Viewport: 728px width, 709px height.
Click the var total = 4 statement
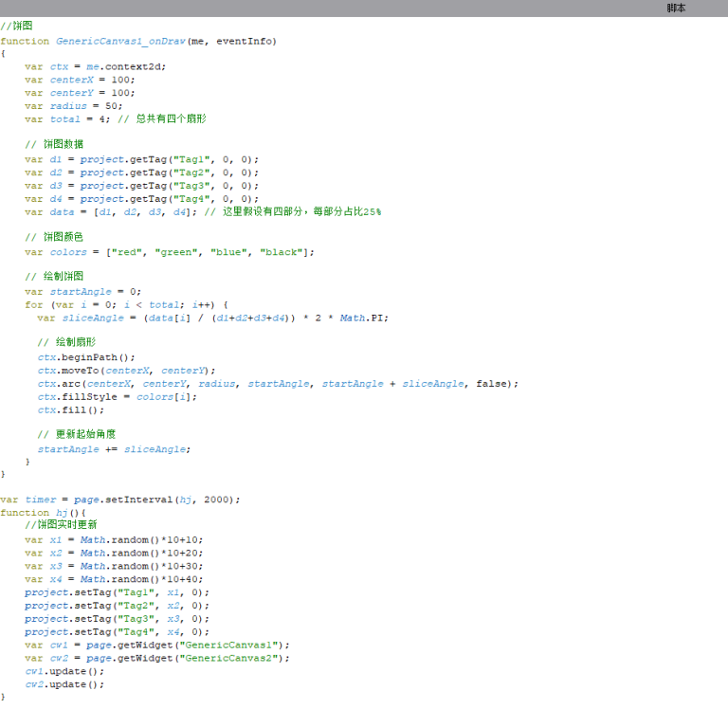point(68,119)
